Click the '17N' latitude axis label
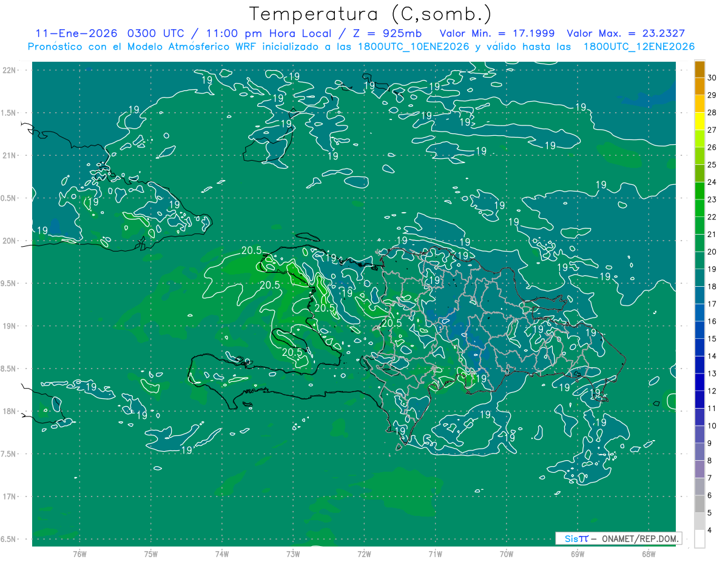Image resolution: width=728 pixels, height=562 pixels. [9, 497]
